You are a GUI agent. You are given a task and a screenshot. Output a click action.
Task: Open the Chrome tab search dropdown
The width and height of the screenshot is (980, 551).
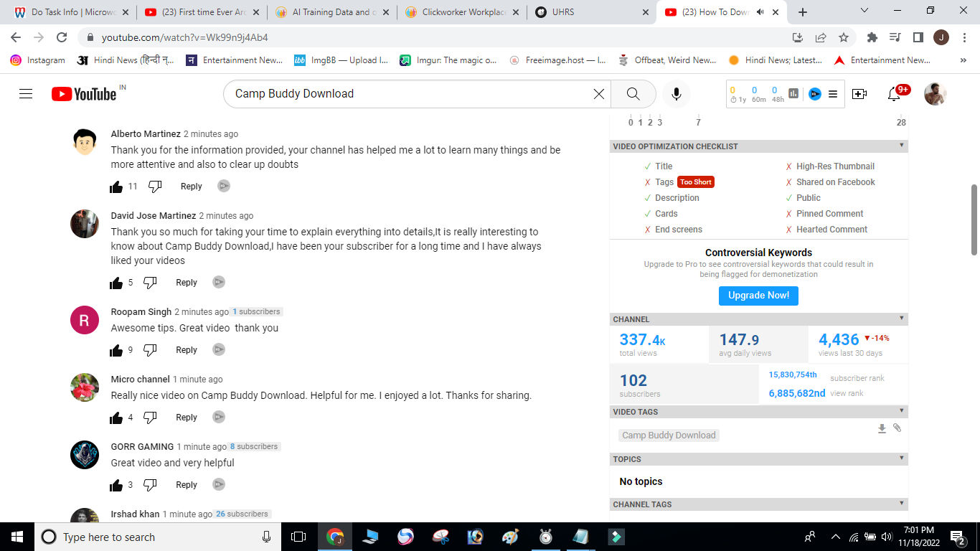pyautogui.click(x=864, y=11)
